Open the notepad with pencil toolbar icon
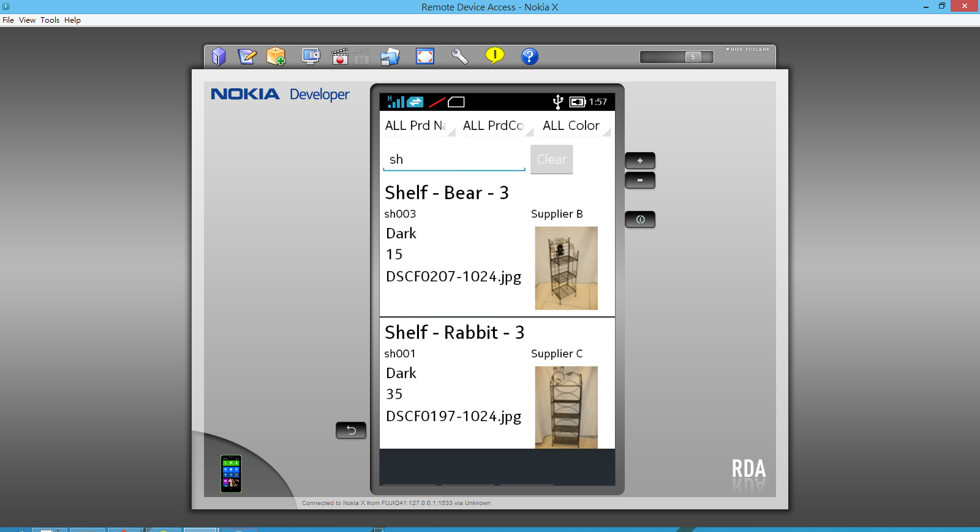Screen dimensions: 980x532 [247, 56]
